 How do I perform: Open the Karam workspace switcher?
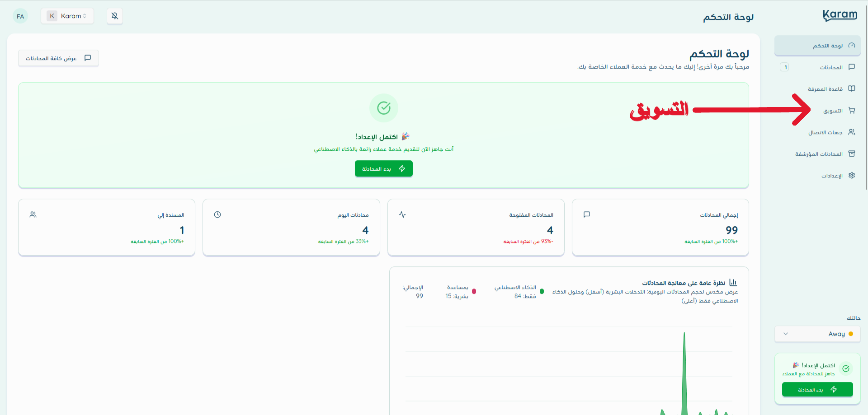click(x=67, y=15)
